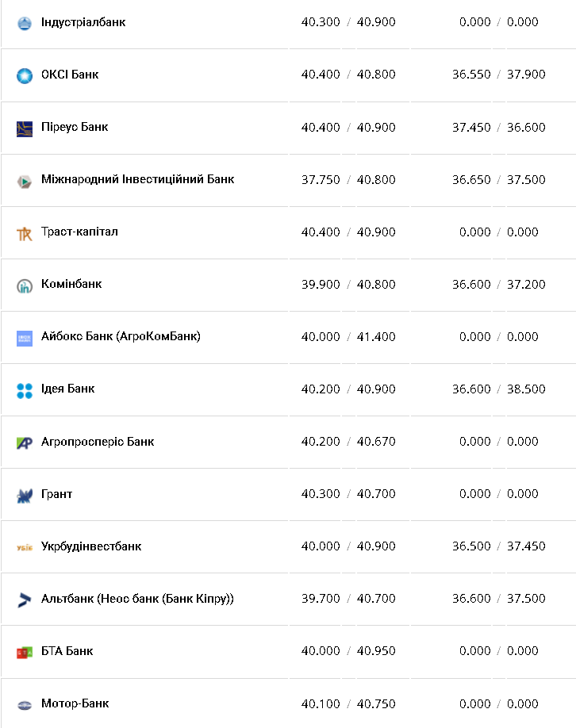Click the Ідея Банк rate 36.600 / 38.500
The height and width of the screenshot is (728, 576).
[498, 389]
